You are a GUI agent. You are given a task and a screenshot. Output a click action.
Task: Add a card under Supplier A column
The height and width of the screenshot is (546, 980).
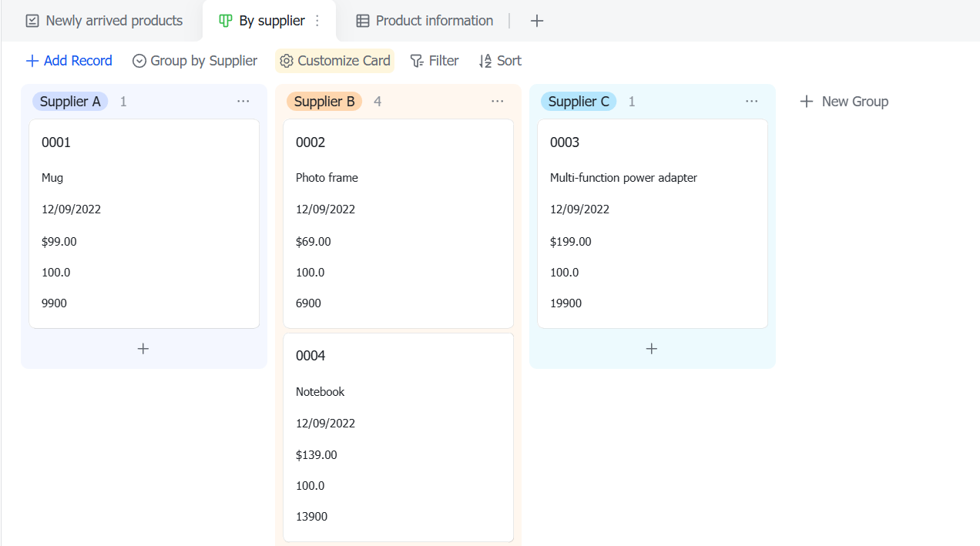click(143, 349)
